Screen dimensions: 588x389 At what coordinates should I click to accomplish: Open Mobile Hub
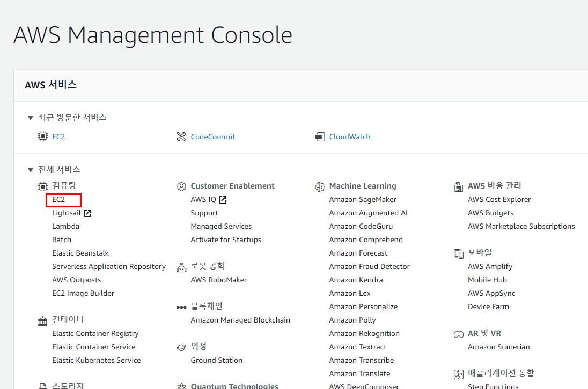(x=487, y=280)
